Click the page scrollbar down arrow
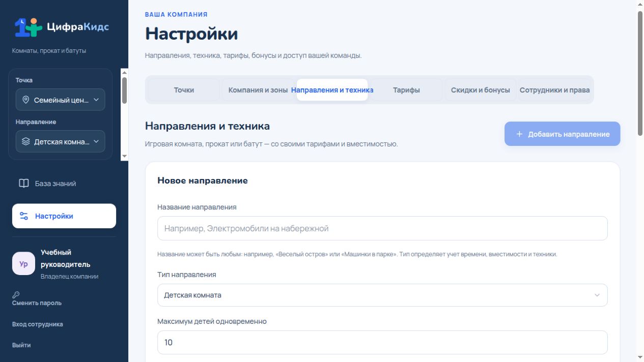Screen dimensions: 644x362 click(x=640, y=357)
